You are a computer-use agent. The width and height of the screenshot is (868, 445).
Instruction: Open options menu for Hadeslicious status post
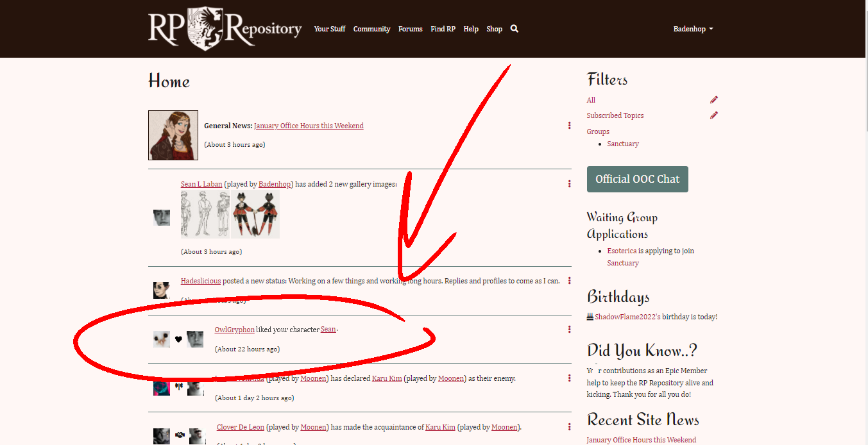click(x=569, y=281)
